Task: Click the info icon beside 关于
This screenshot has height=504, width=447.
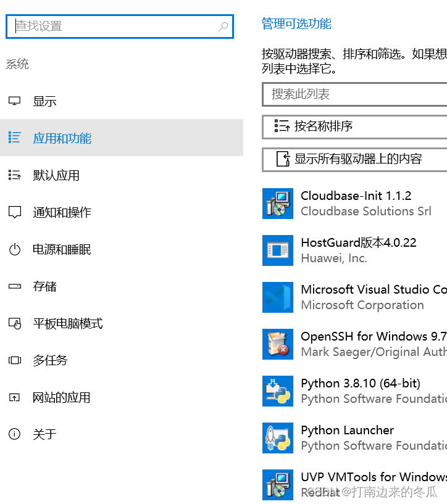Action: coord(14,434)
